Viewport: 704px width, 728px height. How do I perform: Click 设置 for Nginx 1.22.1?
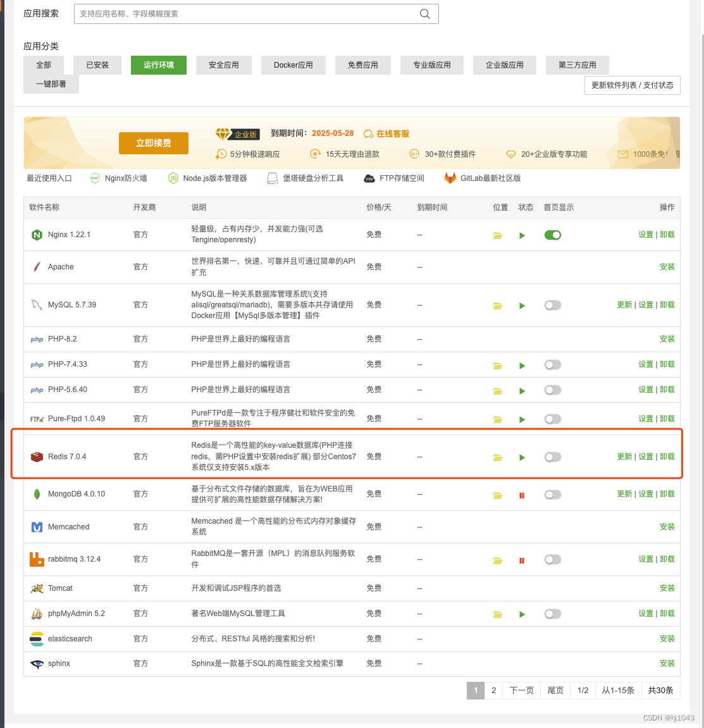tap(646, 235)
